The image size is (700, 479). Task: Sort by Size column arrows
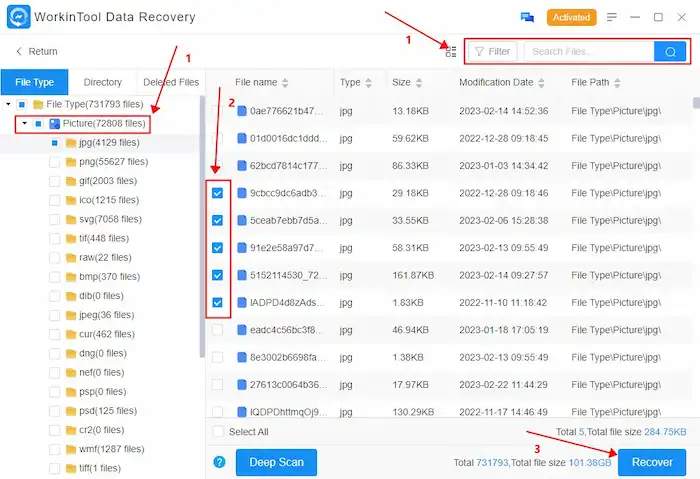(419, 83)
